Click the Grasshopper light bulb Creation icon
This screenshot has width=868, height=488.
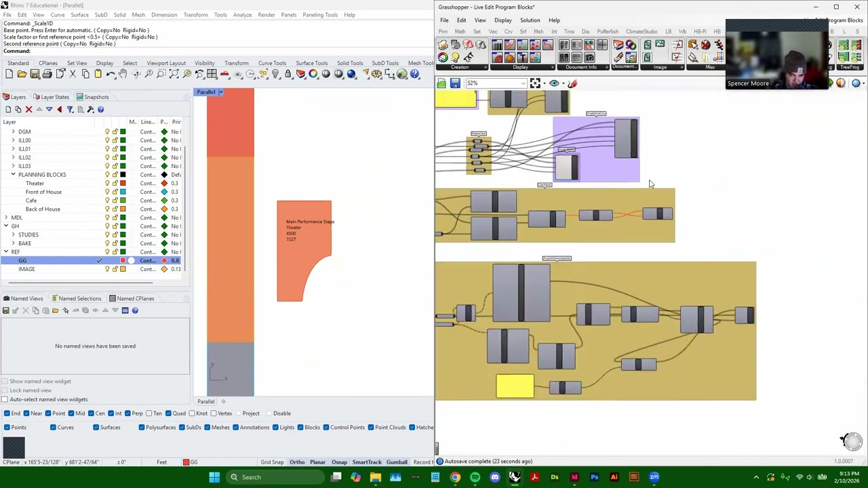(455, 58)
